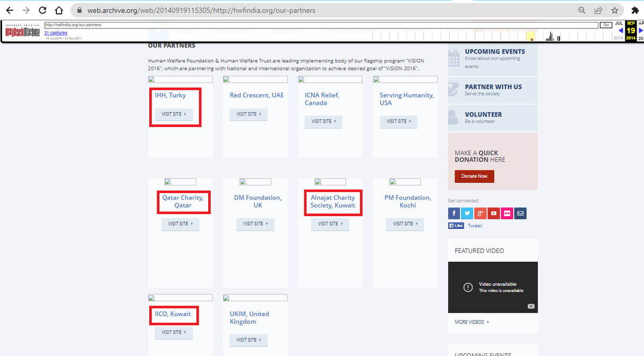
Task: Click the PARTNER WITH US sidebar heading
Action: tap(493, 87)
